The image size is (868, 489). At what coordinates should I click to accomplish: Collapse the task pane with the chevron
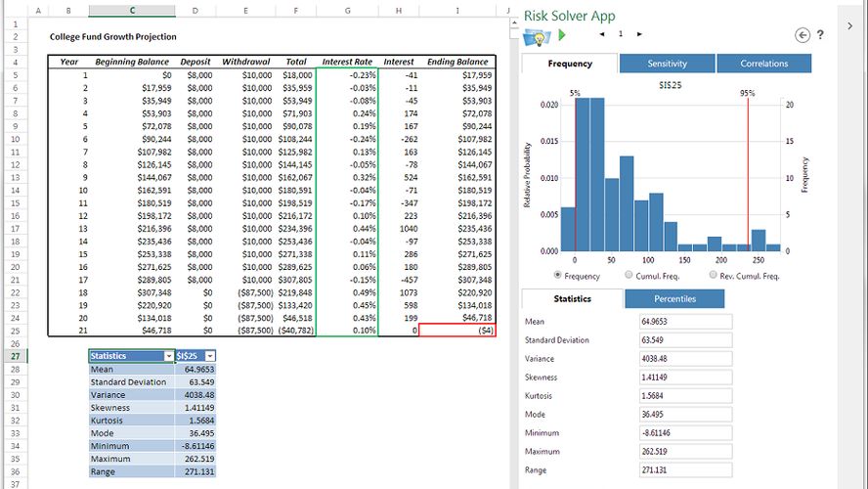(x=849, y=26)
